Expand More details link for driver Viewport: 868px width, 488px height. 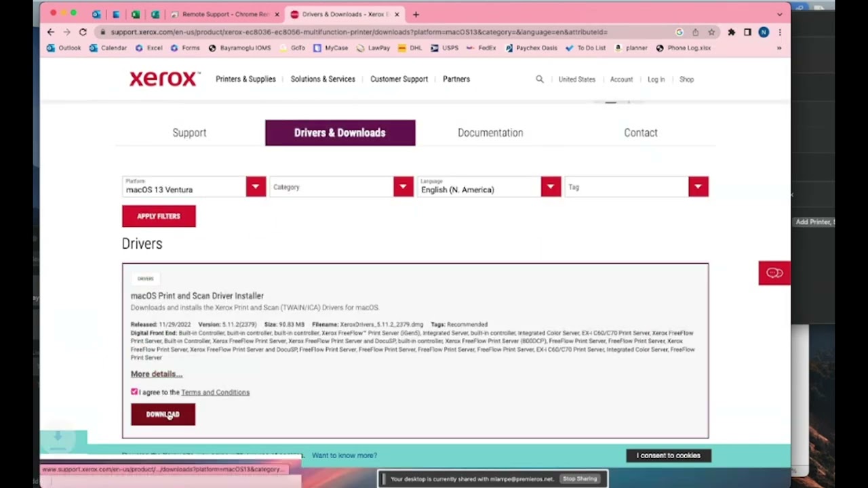pyautogui.click(x=156, y=374)
